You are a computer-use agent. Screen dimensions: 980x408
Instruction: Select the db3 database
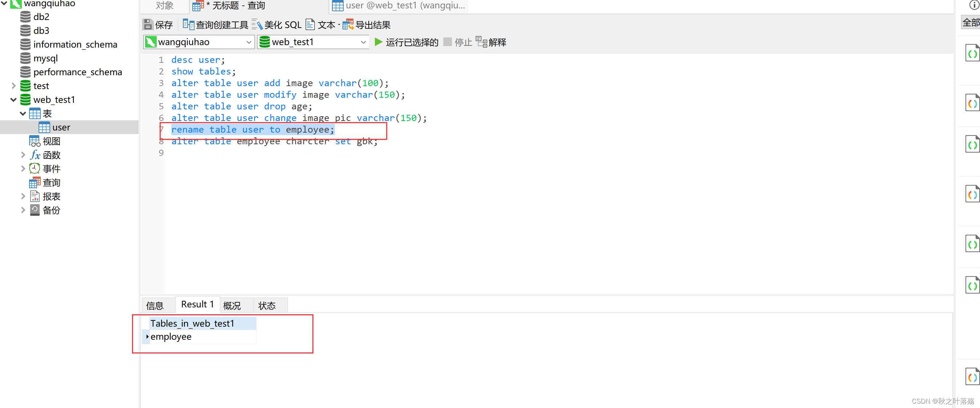pos(41,31)
